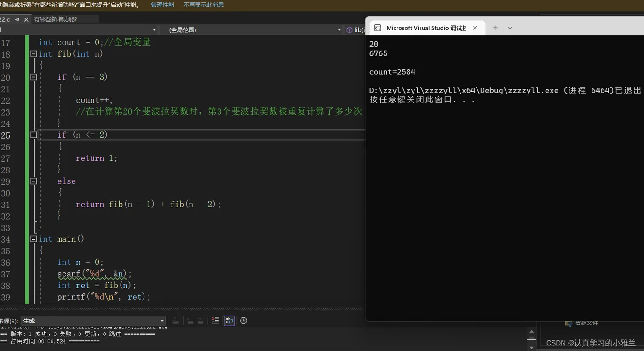Collapse the fib function at line 18

tap(34, 54)
